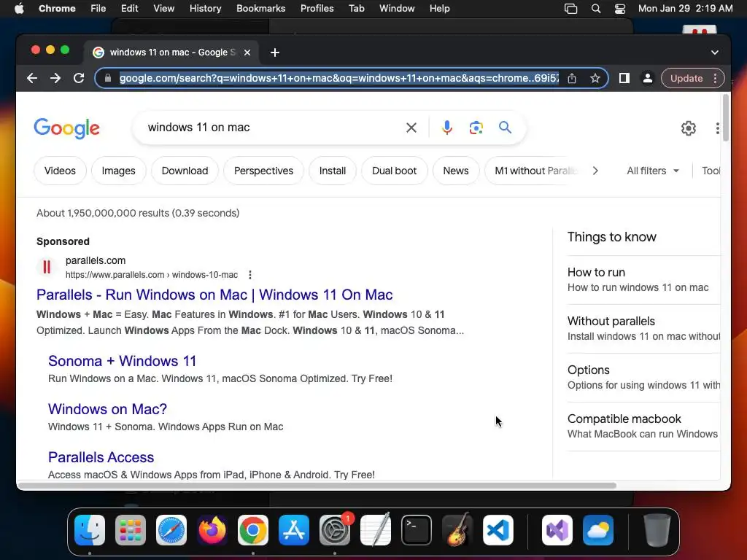Click the horizontal scrollbar at window bottom
This screenshot has height=560, width=747.
(317, 486)
